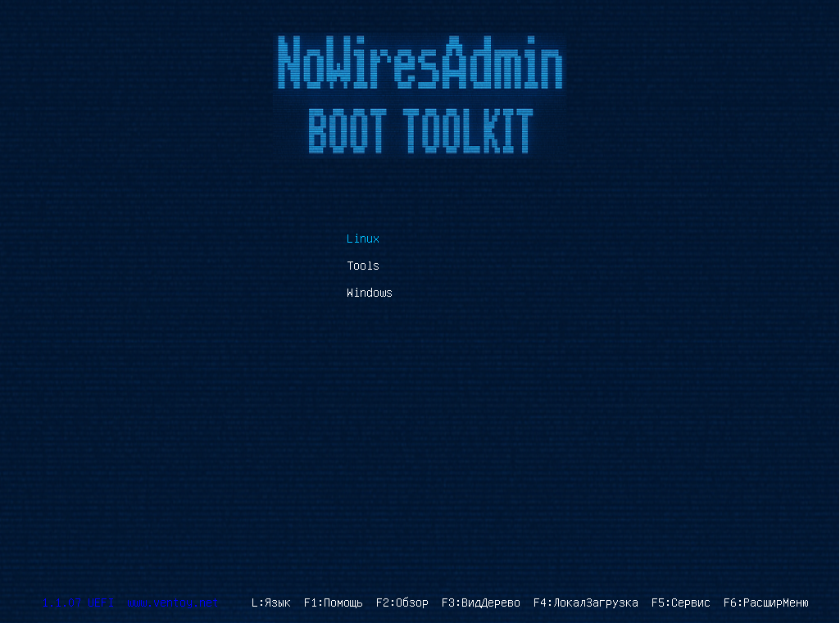Viewport: 840px width, 623px height.
Task: Select the Tools boot menu entry
Action: click(x=363, y=266)
